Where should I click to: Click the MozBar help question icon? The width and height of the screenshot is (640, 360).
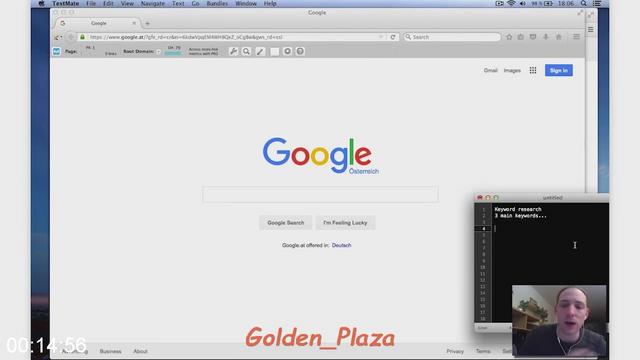(300, 51)
